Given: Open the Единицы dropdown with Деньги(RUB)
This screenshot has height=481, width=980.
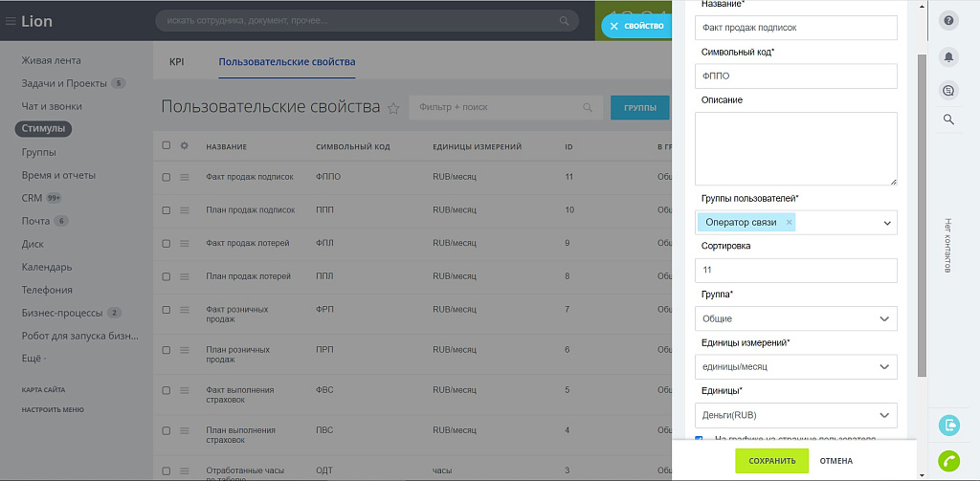Looking at the screenshot, I should [x=795, y=415].
